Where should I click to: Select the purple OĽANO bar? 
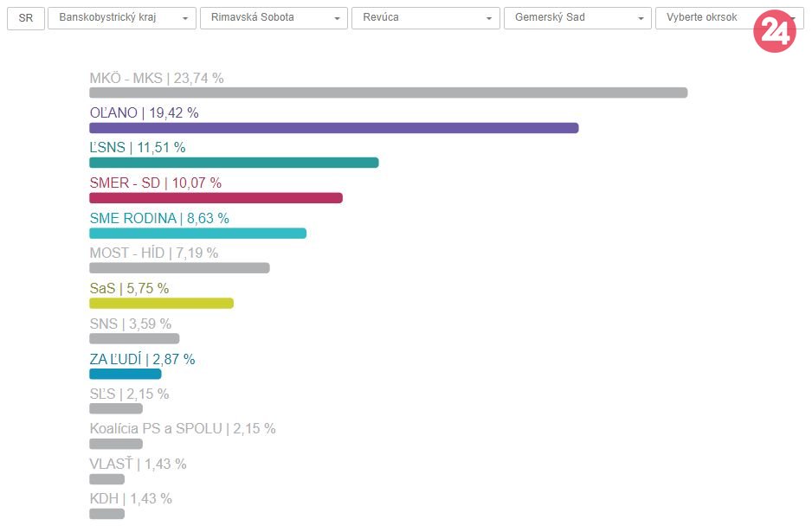click(x=333, y=128)
